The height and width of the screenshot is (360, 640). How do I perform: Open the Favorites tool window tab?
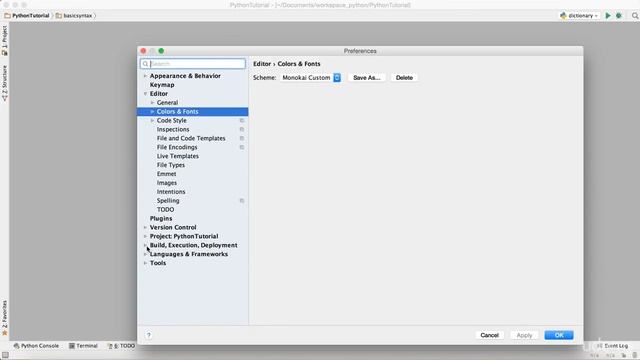4,318
